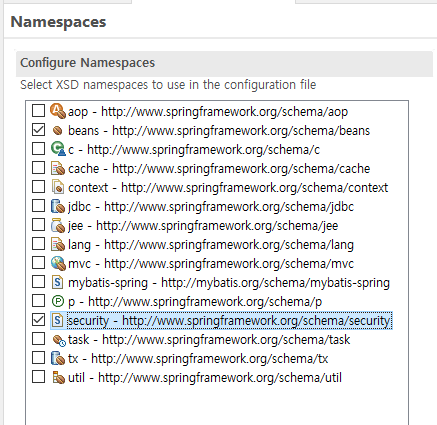Select the cache schema row text
Screen dimensions: 437x425
tap(219, 168)
